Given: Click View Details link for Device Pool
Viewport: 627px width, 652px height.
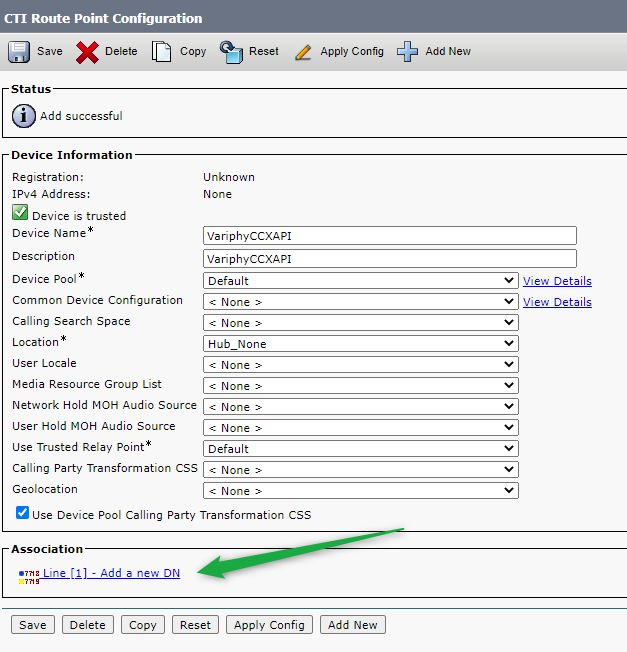Looking at the screenshot, I should point(557,281).
